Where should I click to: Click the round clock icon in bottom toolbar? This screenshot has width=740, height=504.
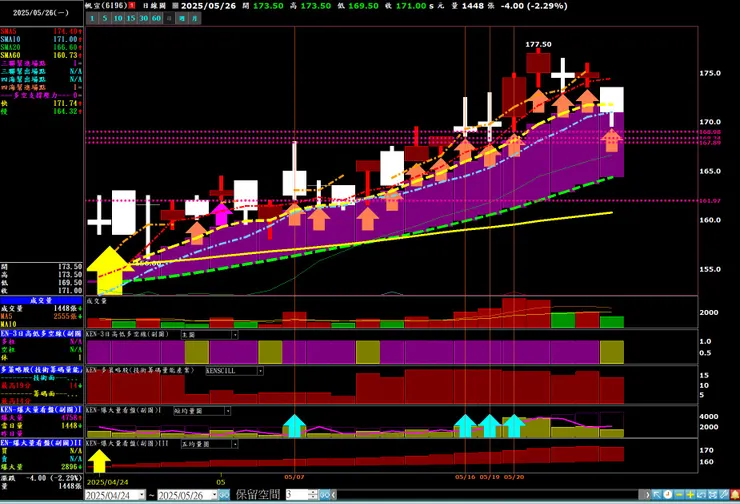(x=668, y=495)
